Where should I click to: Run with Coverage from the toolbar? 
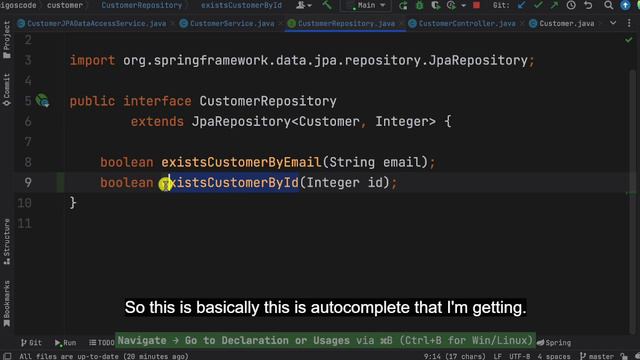[436, 5]
